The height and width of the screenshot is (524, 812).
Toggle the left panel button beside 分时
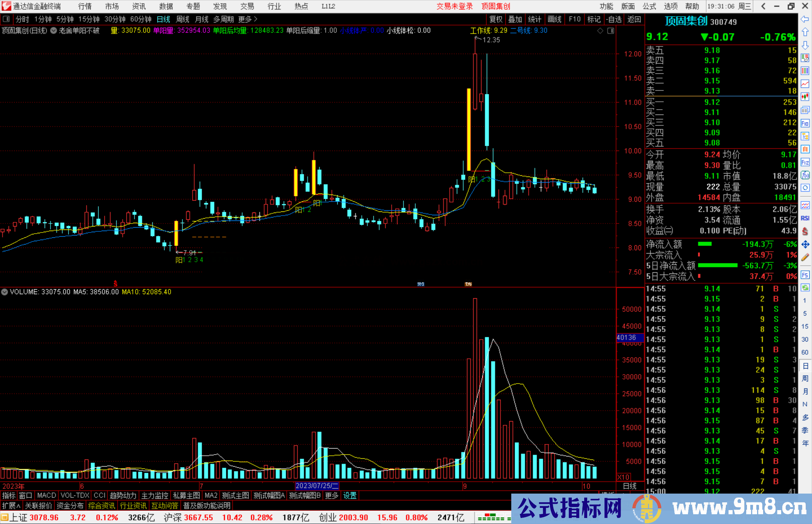point(6,19)
